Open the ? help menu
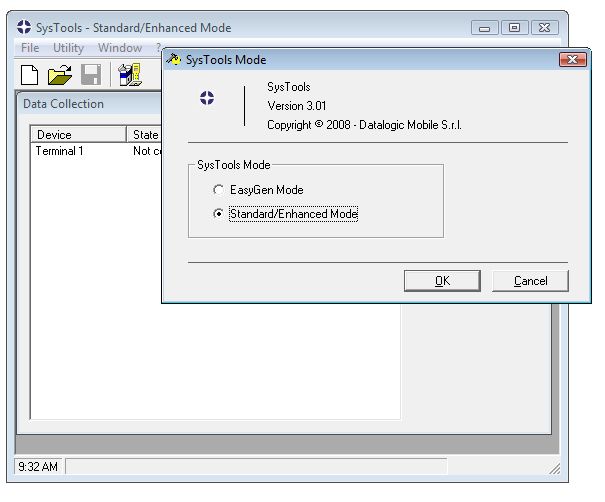The height and width of the screenshot is (502, 605). click(158, 47)
